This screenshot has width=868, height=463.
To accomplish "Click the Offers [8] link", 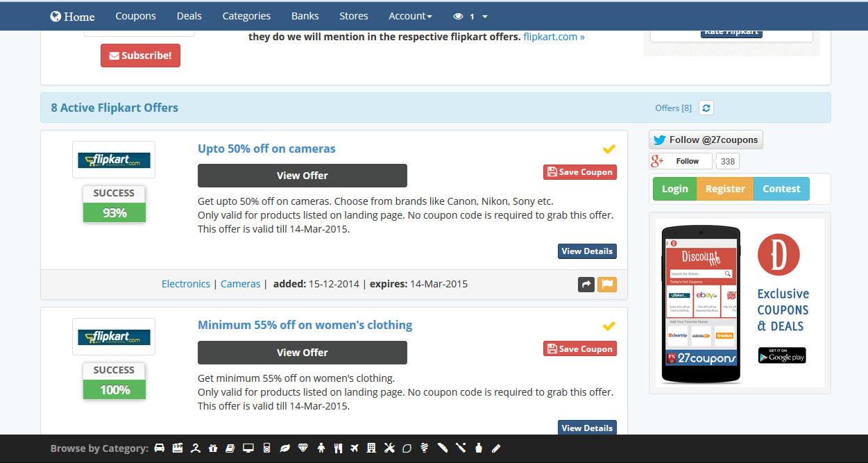I will [673, 108].
